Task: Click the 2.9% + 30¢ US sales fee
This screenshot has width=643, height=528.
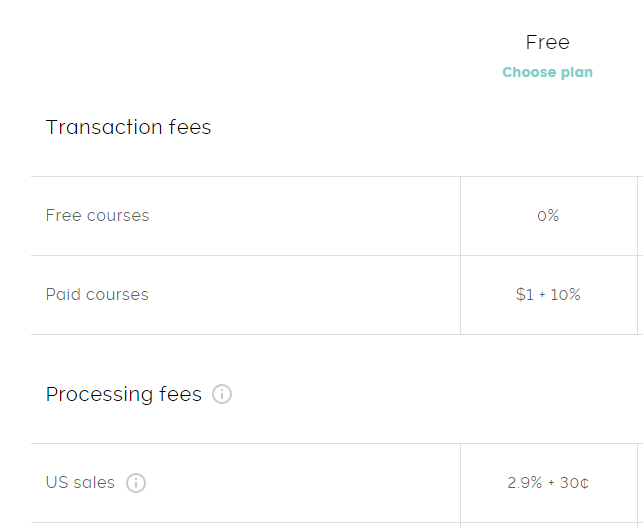Action: click(x=548, y=482)
